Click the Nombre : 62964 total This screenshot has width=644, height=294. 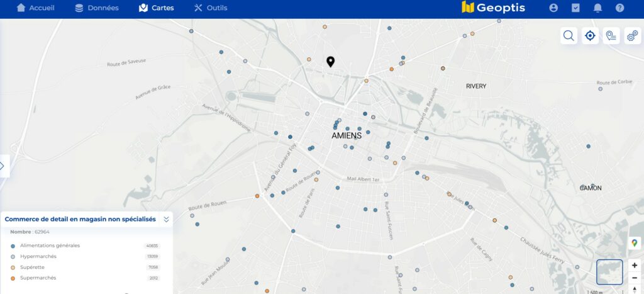(x=30, y=232)
